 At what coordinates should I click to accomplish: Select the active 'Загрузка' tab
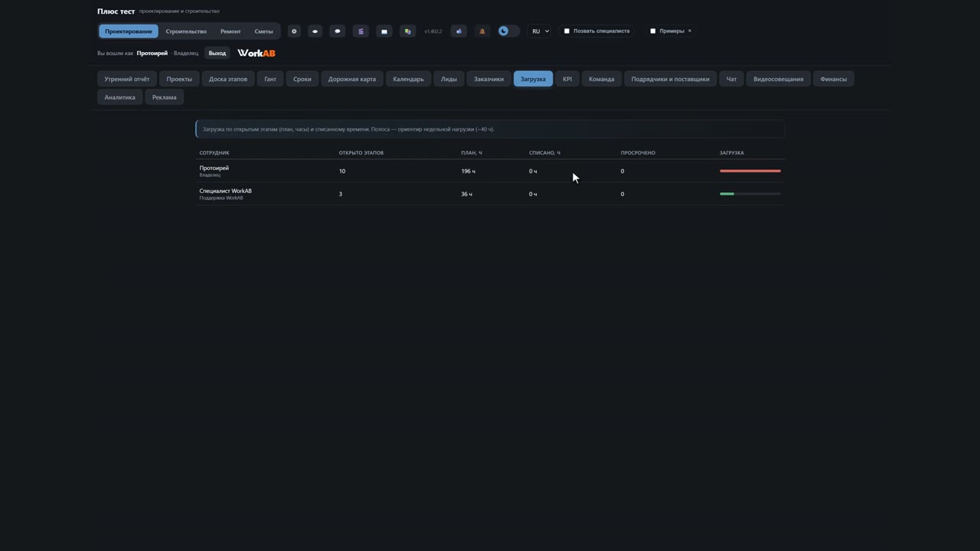tap(533, 79)
